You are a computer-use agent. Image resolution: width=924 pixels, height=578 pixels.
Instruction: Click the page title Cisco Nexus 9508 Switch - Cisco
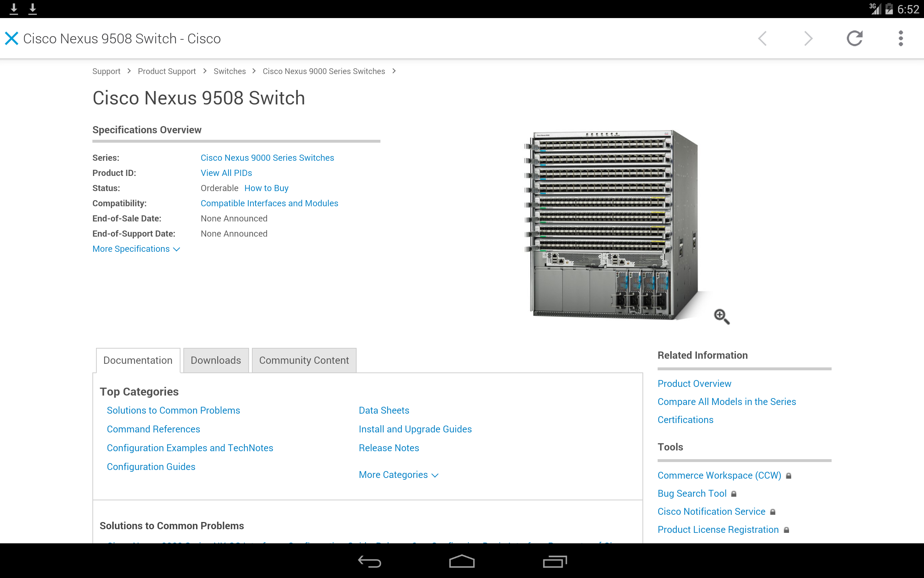[122, 39]
